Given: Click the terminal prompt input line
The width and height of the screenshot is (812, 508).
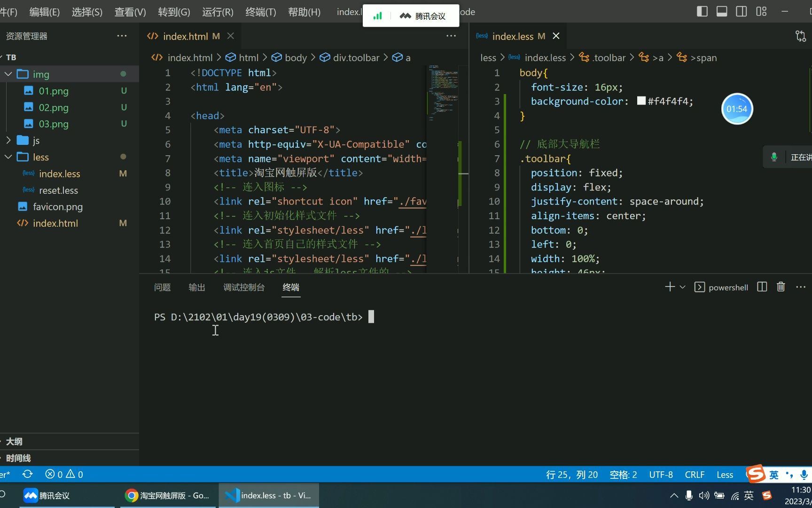Looking at the screenshot, I should point(264,317).
